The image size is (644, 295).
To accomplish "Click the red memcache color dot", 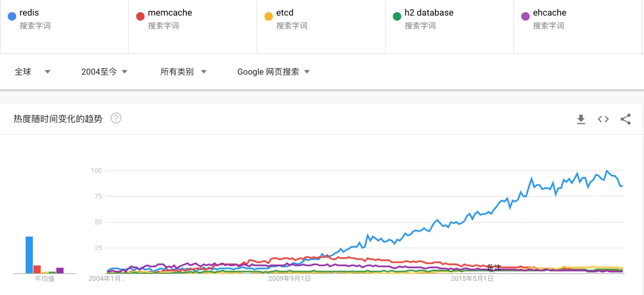I will point(140,17).
